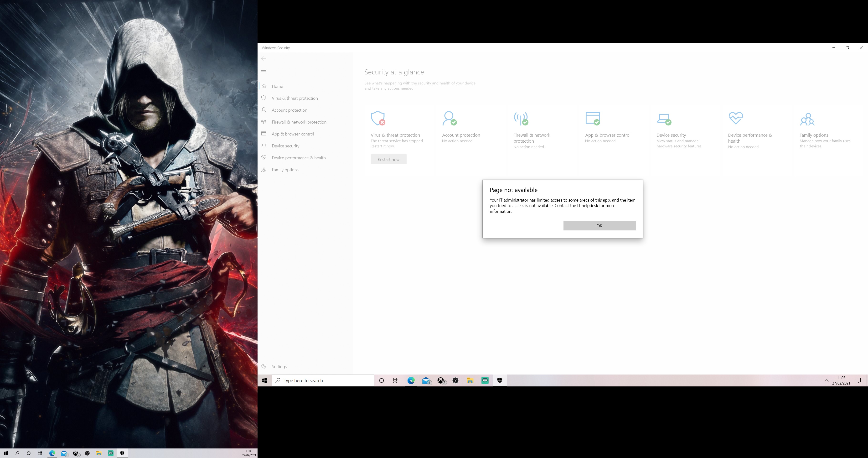Screen dimensions: 868x458
Task: Open Virus & threat protection in the sidebar
Action: click(305, 98)
